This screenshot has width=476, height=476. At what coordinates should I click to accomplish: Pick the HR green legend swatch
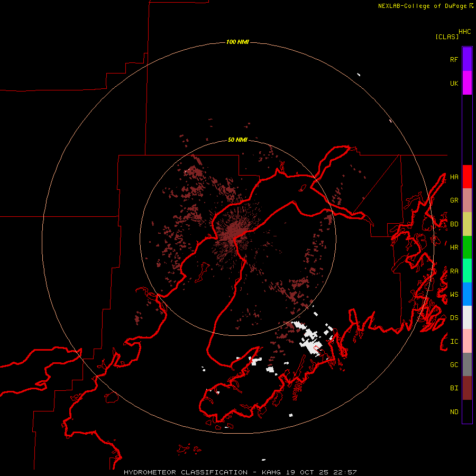tap(467, 248)
